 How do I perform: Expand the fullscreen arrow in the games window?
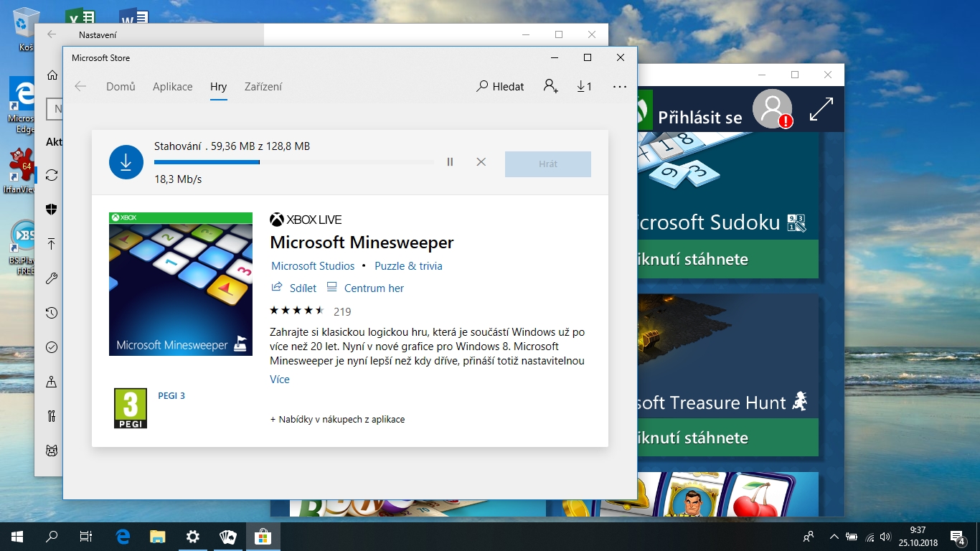[821, 109]
